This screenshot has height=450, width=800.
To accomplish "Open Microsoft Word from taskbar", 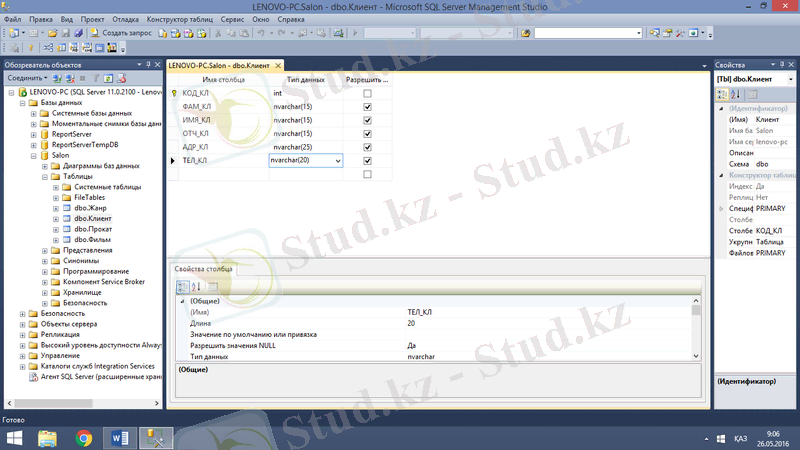I will pyautogui.click(x=120, y=438).
